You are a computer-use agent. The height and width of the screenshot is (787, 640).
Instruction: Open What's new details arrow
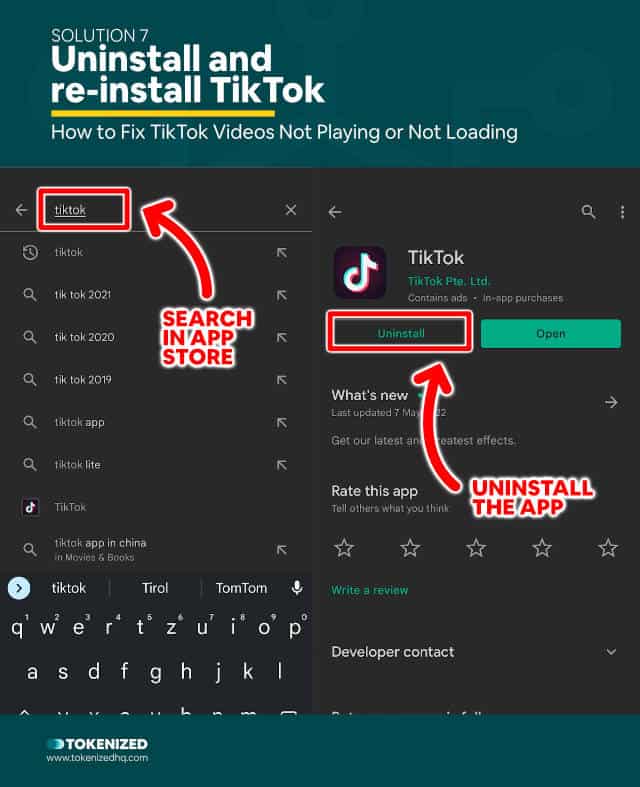pos(611,402)
